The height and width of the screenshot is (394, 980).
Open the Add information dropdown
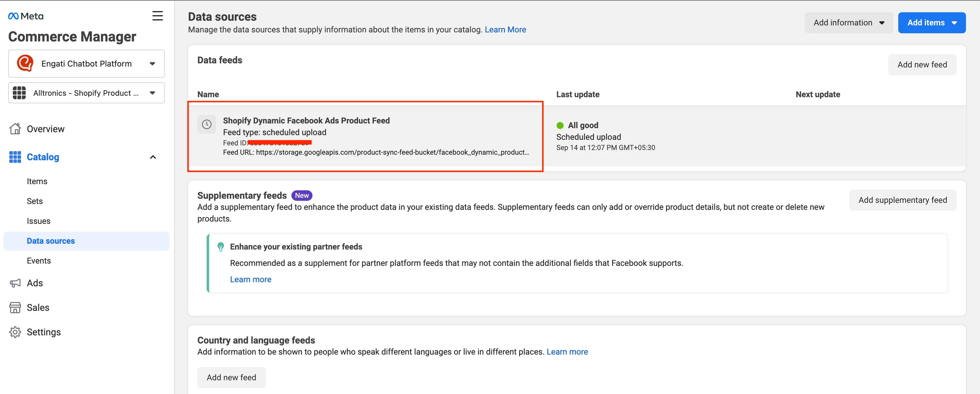(849, 23)
